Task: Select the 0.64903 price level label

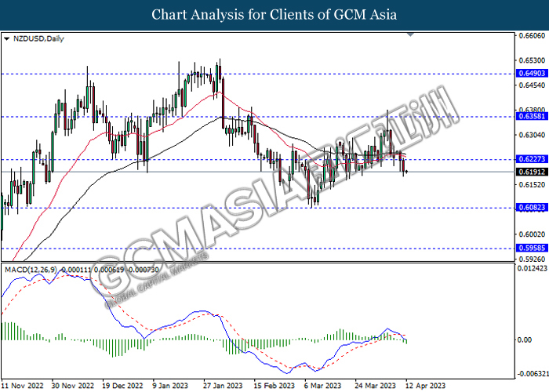Action: point(532,73)
